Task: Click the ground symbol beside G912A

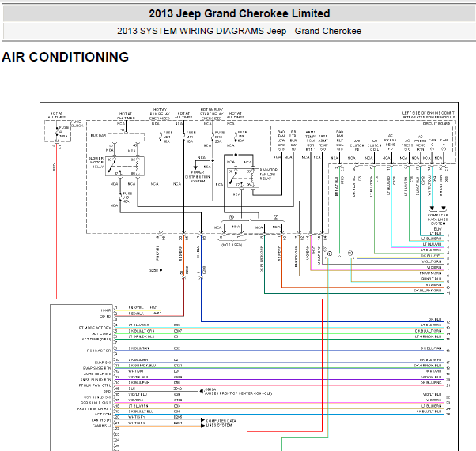Action: click(202, 391)
